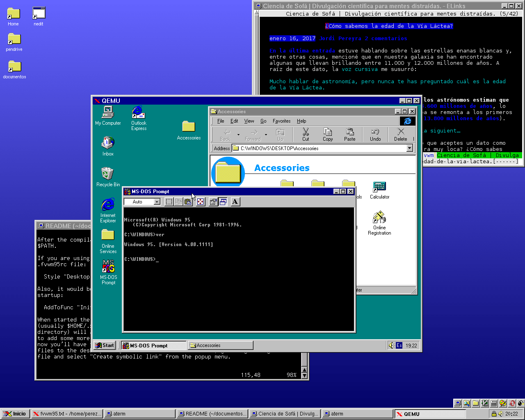Click the README window scrollbar down arrow
The height and width of the screenshot is (420, 525).
coord(304,375)
